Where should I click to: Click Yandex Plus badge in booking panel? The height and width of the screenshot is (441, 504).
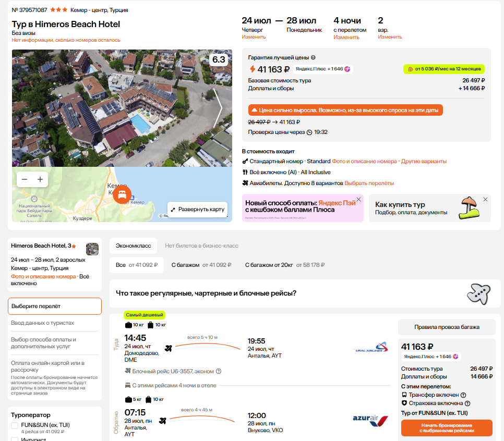point(431,357)
